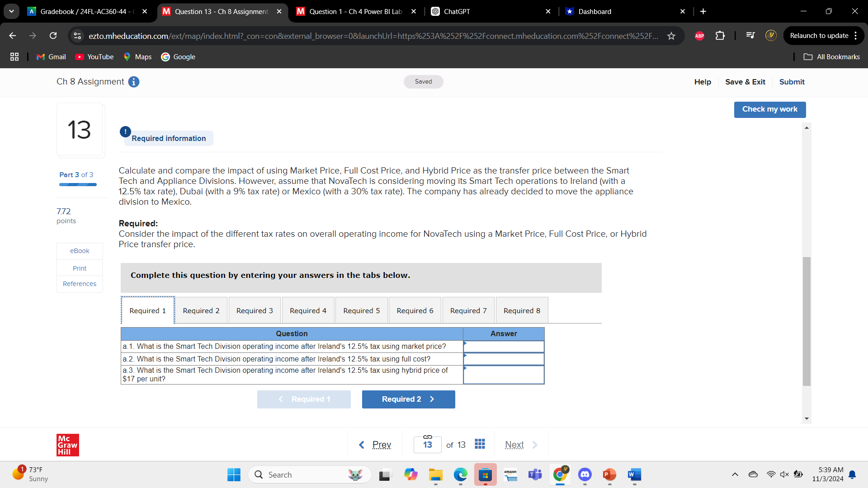The image size is (868, 488).
Task: Toggle the bookmark star in the address bar
Action: pyautogui.click(x=672, y=36)
